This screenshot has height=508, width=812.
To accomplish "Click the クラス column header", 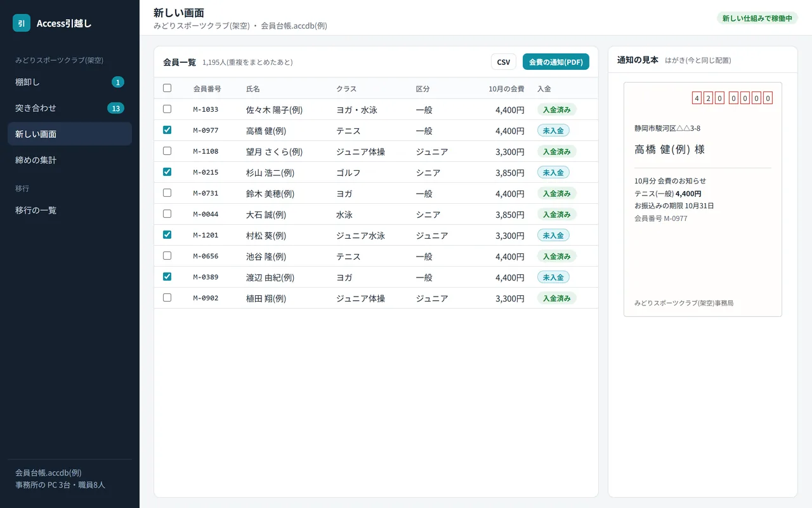I will 346,89.
